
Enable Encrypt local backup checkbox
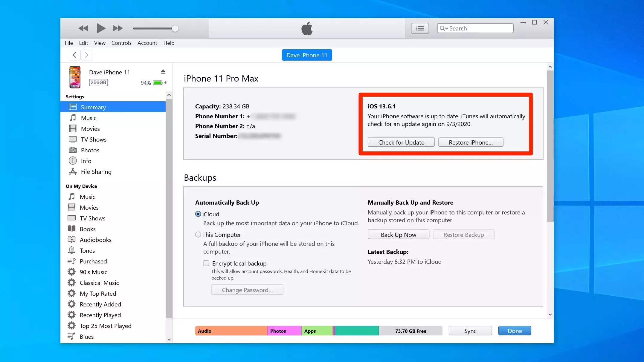coord(206,263)
